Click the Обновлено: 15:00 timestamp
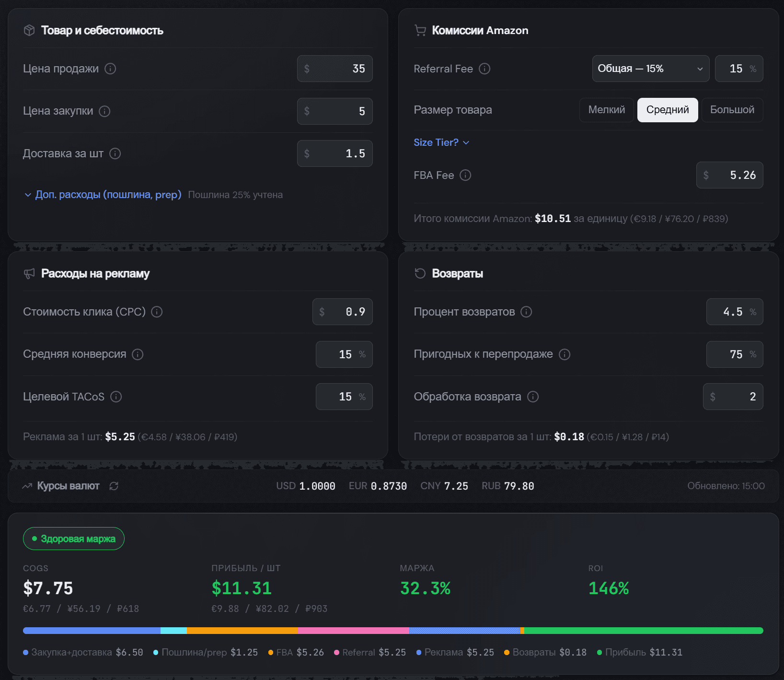Image resolution: width=784 pixels, height=680 pixels. (726, 486)
